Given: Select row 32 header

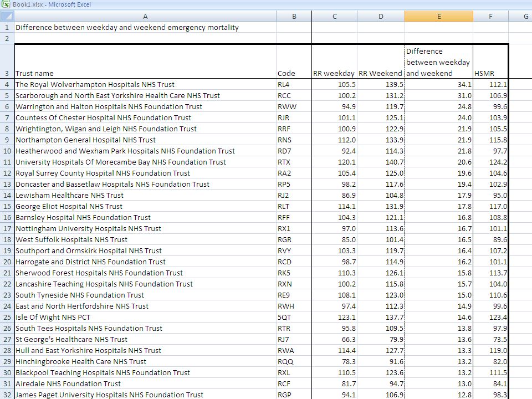Looking at the screenshot, I should 7,395.
